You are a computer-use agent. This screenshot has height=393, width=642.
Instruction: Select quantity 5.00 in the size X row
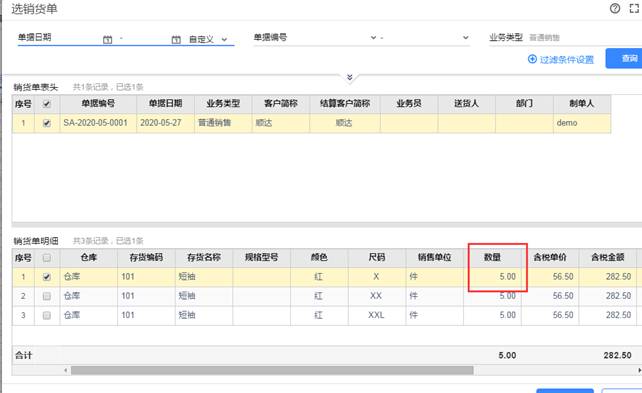click(x=492, y=277)
